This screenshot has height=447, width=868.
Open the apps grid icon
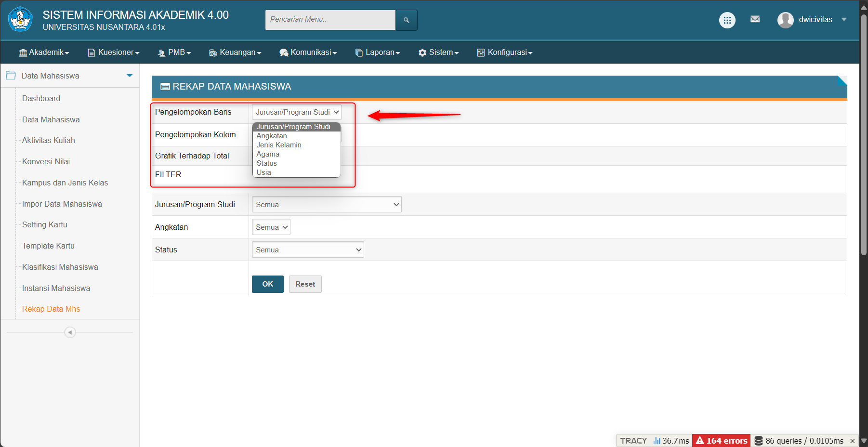pyautogui.click(x=727, y=20)
